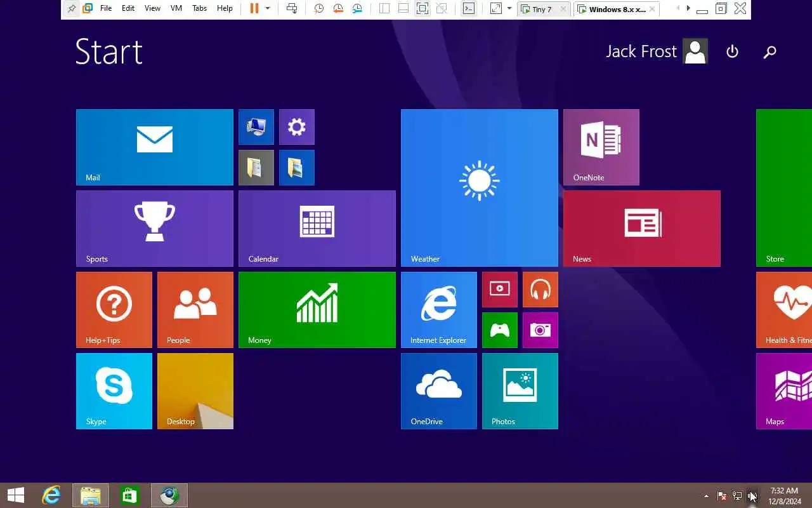Open the OneDrive tile
Screen dimensions: 812x508
click(x=439, y=391)
